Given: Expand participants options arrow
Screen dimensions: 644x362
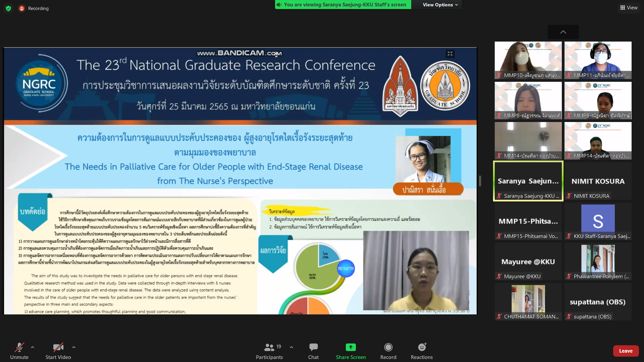Looking at the screenshot, I should (x=291, y=347).
